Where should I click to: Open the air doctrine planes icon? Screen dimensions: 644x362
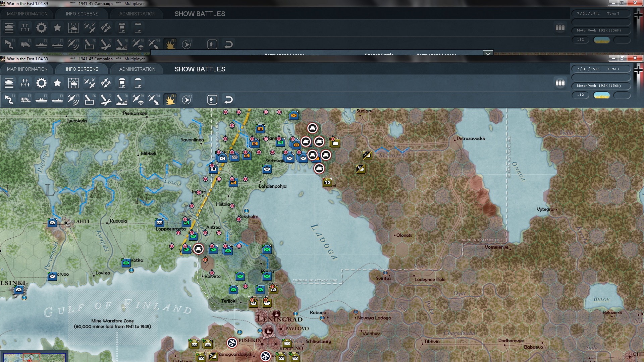[x=90, y=83]
